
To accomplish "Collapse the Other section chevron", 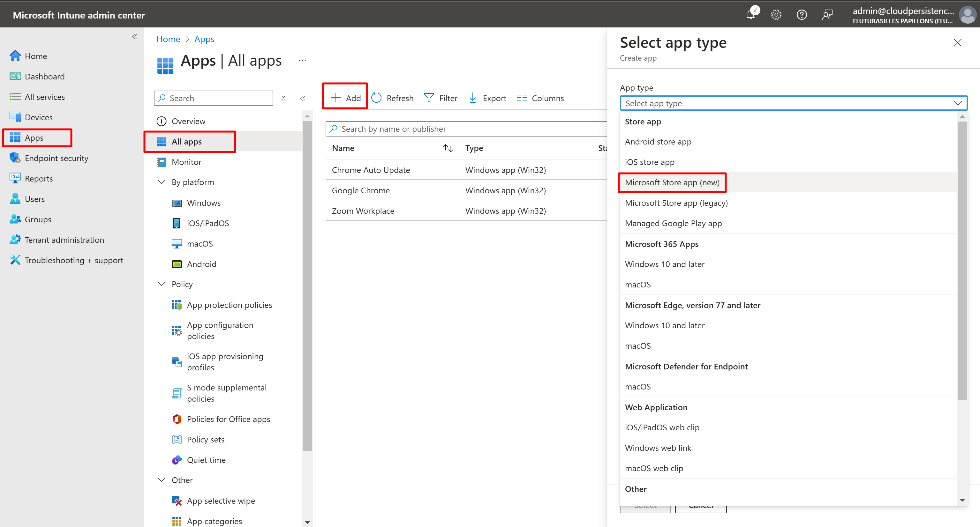I will [161, 480].
